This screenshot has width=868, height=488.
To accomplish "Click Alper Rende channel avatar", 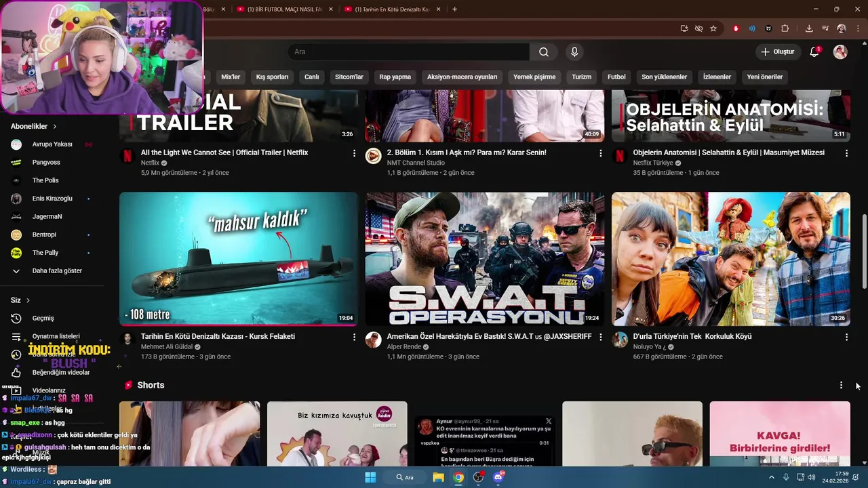I will pyautogui.click(x=373, y=340).
